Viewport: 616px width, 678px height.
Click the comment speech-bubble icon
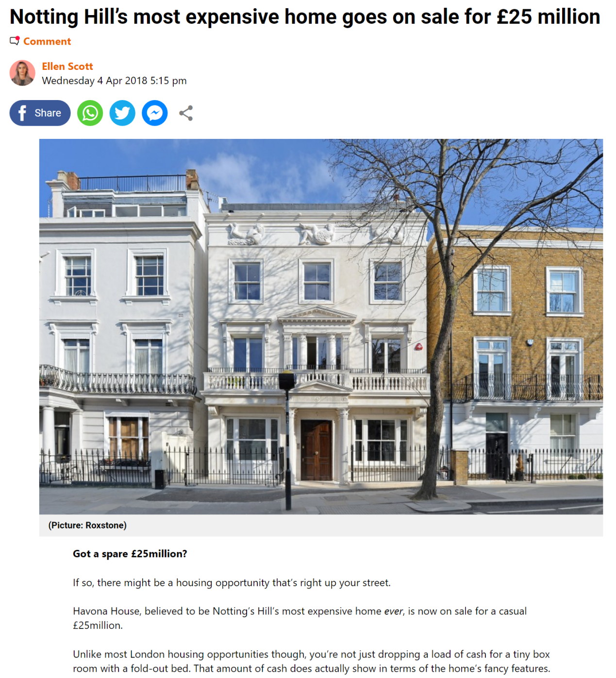(15, 41)
